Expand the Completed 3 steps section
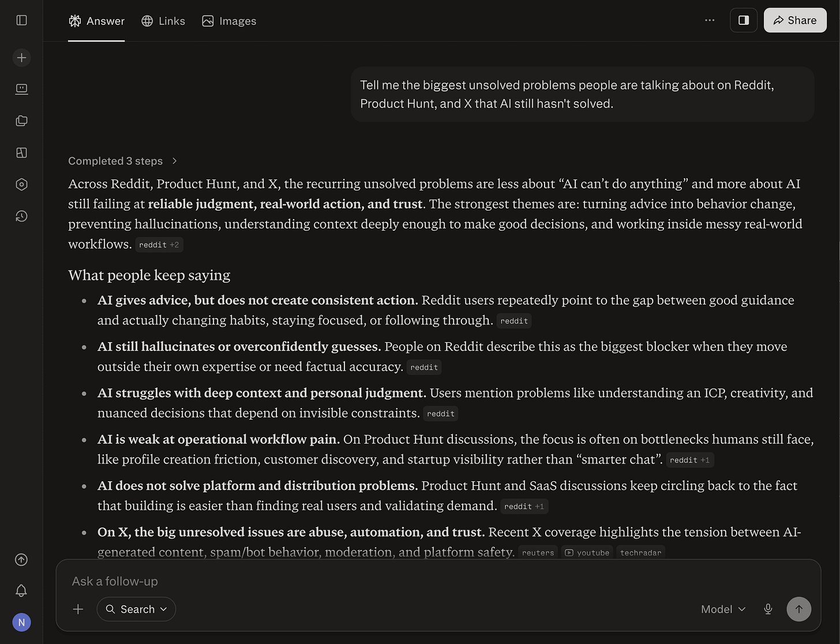This screenshot has height=644, width=840. point(122,161)
